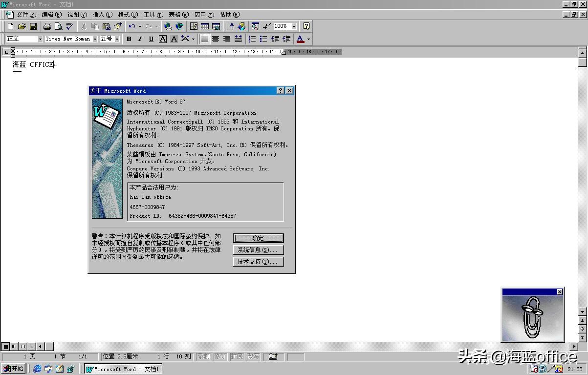Open the 表格 menu
588x375 pixels.
[x=178, y=15]
